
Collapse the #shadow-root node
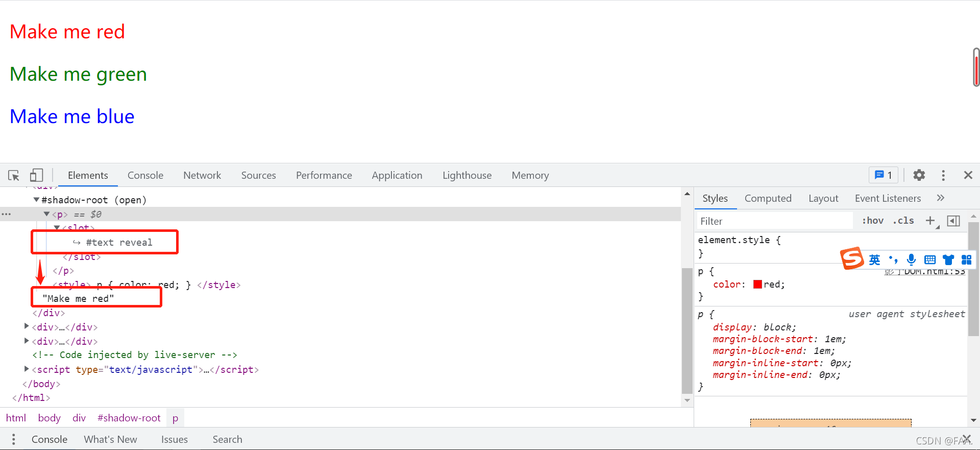pos(36,200)
